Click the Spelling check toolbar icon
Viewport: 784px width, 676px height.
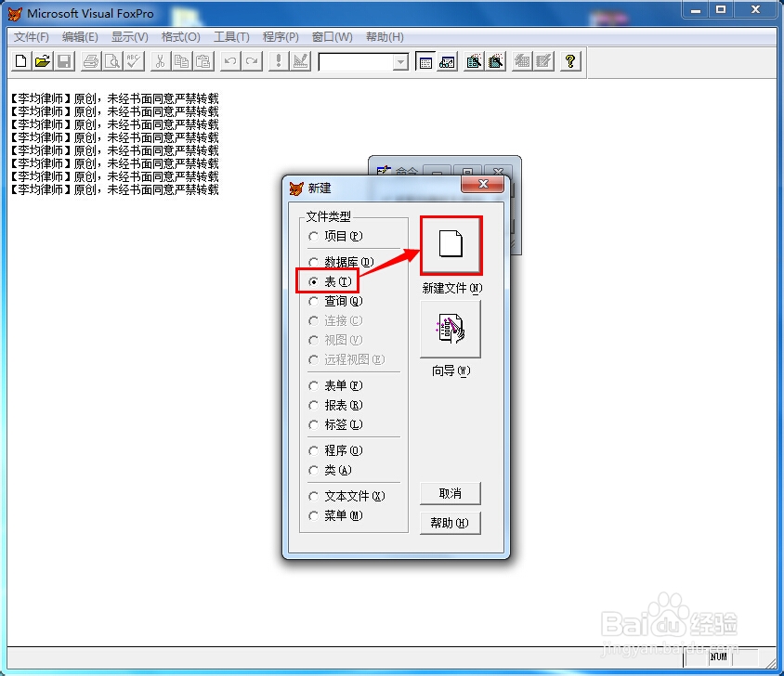(135, 61)
